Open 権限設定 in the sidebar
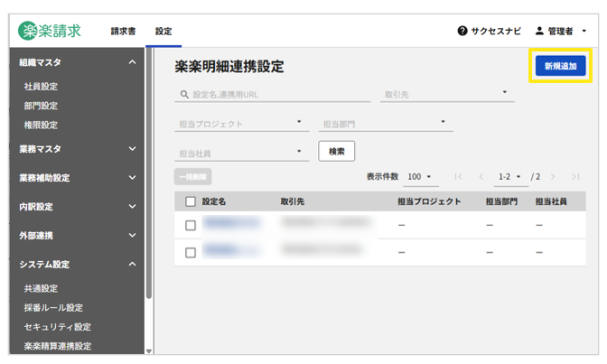Viewport: 607px width, 364px height. [41, 125]
